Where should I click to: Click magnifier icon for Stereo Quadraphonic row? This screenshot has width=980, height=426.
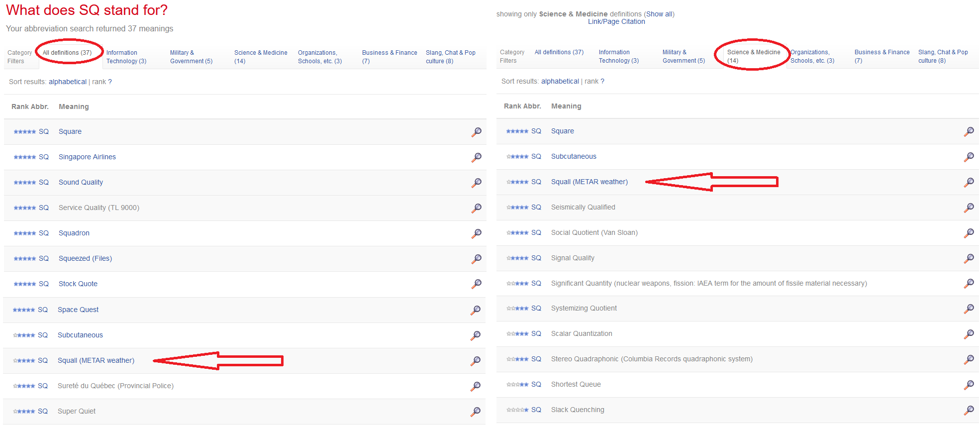click(969, 359)
